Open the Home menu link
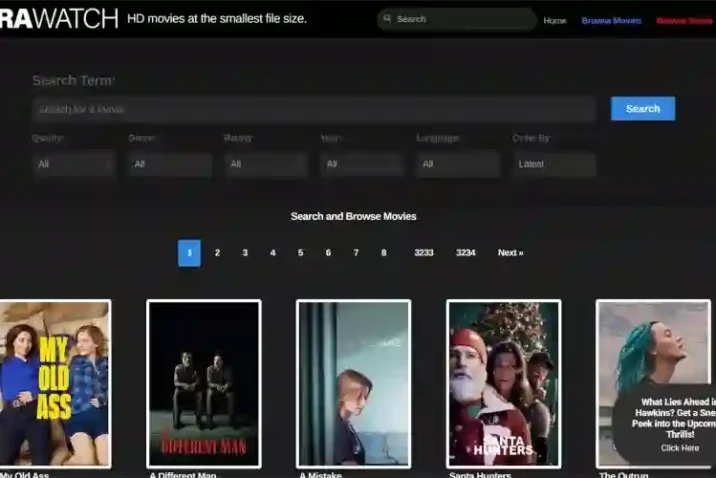 [555, 21]
